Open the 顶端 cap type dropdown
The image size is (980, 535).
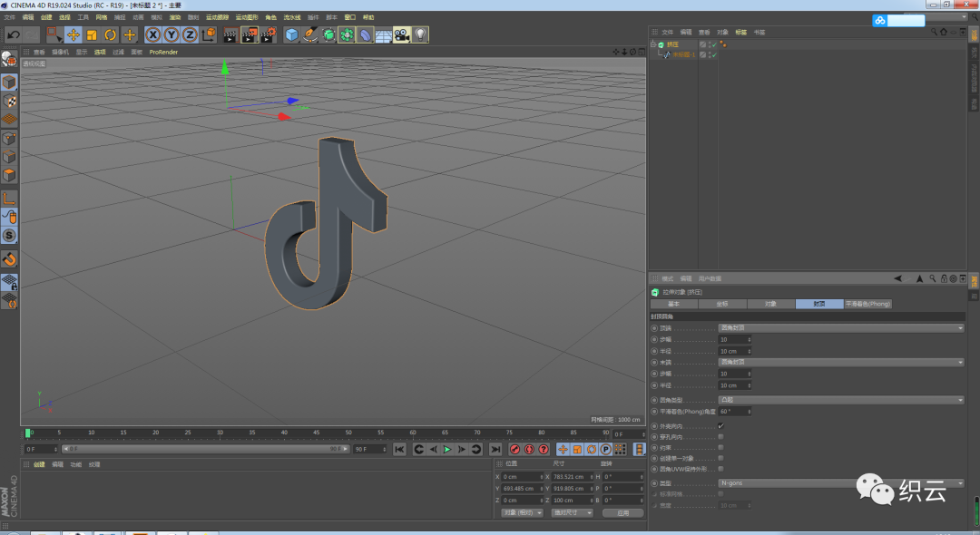841,327
